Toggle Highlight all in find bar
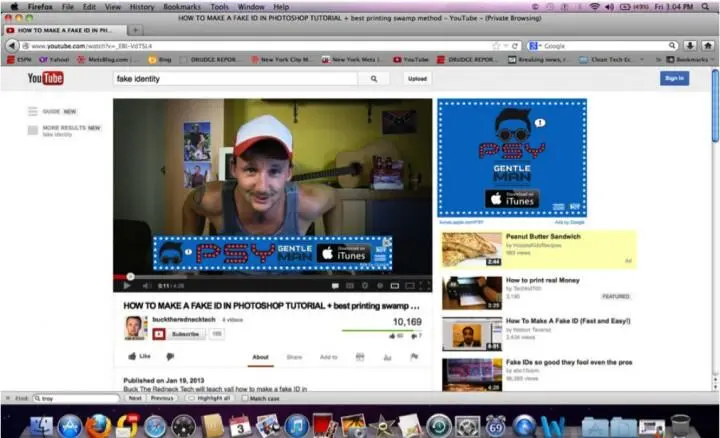This screenshot has height=438, width=720. click(209, 399)
